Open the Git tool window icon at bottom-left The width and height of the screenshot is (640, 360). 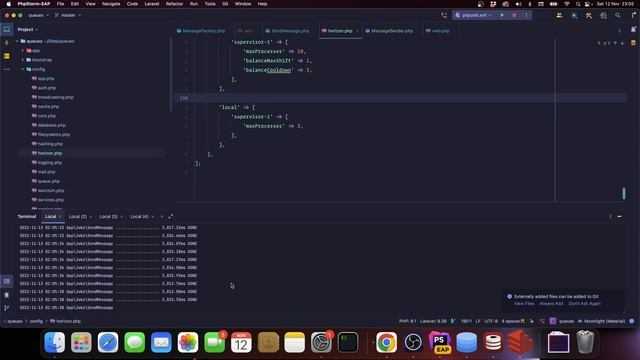point(7,308)
